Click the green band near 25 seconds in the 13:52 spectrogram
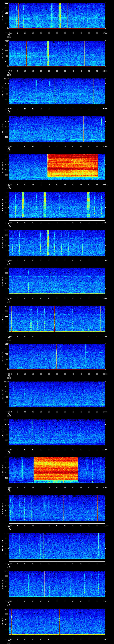Viewport: 114px width, 644px height. pos(48,243)
